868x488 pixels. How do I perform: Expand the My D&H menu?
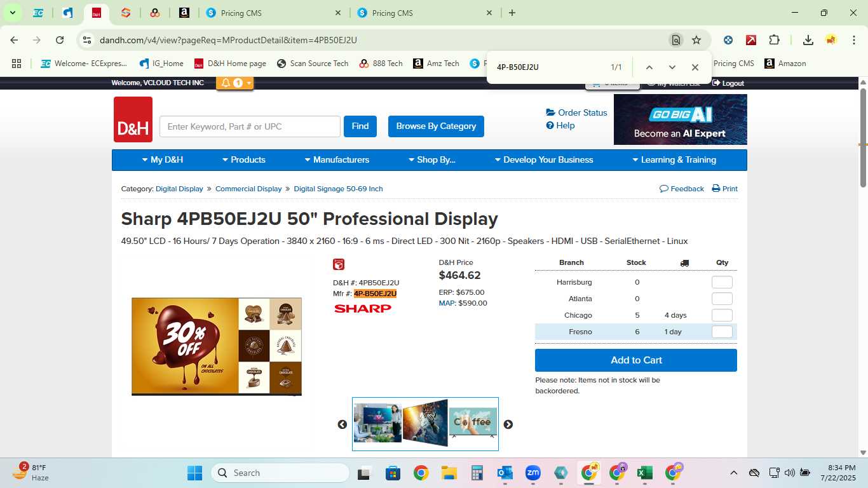[163, 160]
